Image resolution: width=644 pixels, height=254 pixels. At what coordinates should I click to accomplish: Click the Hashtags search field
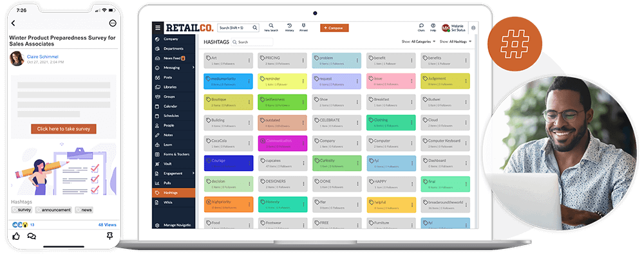pyautogui.click(x=252, y=42)
